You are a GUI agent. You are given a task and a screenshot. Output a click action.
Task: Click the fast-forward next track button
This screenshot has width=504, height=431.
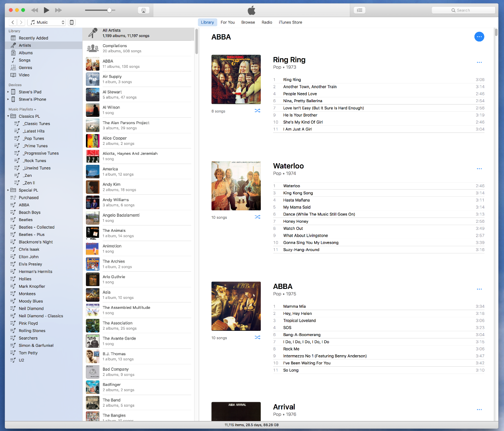58,10
